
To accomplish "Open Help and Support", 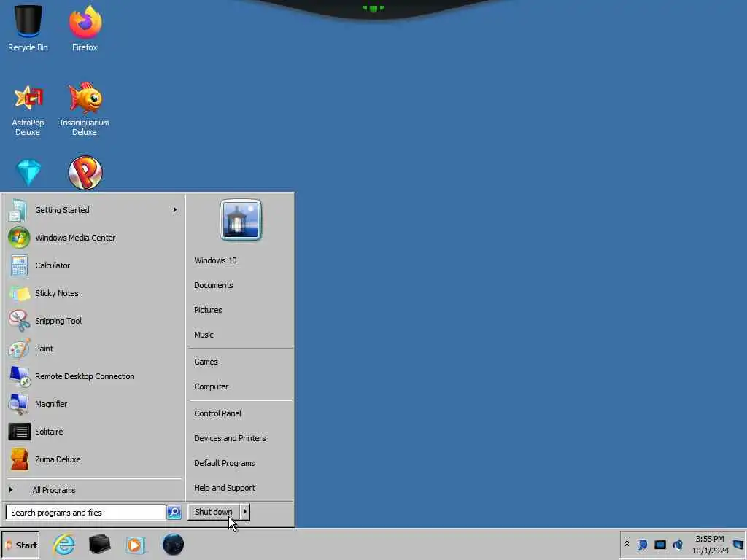I will tap(225, 488).
